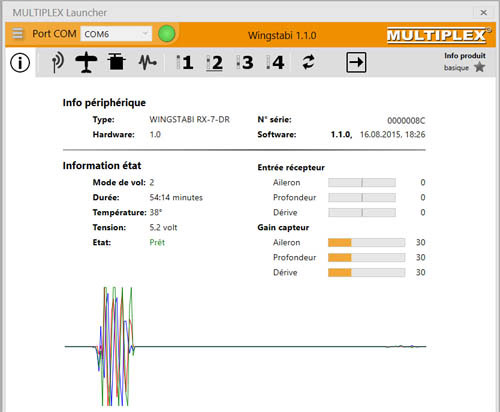Click the Information état heading

(x=102, y=166)
